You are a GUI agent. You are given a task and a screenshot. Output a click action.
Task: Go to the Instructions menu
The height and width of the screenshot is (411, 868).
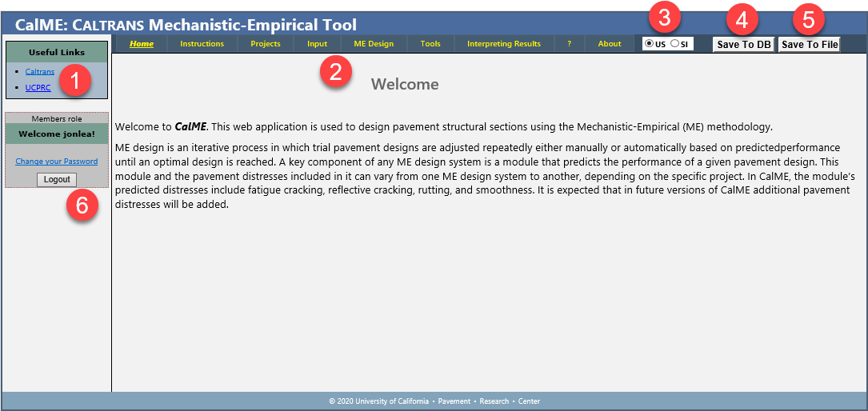[x=202, y=44]
